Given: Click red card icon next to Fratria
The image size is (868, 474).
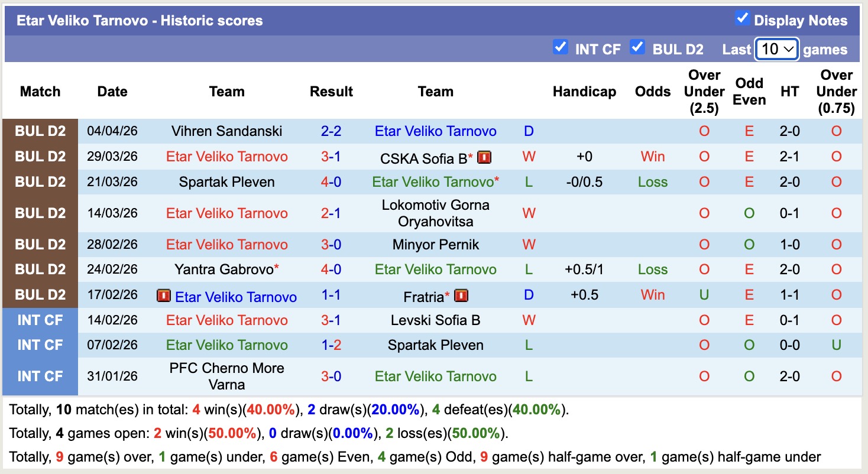Looking at the screenshot, I should (461, 296).
